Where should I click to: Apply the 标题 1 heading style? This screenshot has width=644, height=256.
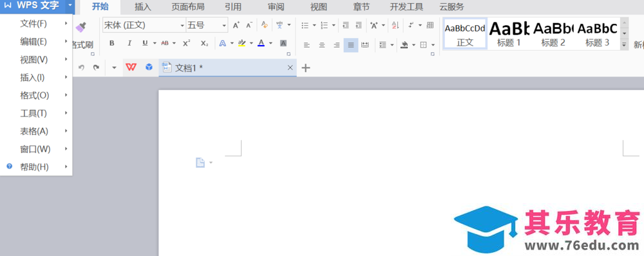point(509,35)
